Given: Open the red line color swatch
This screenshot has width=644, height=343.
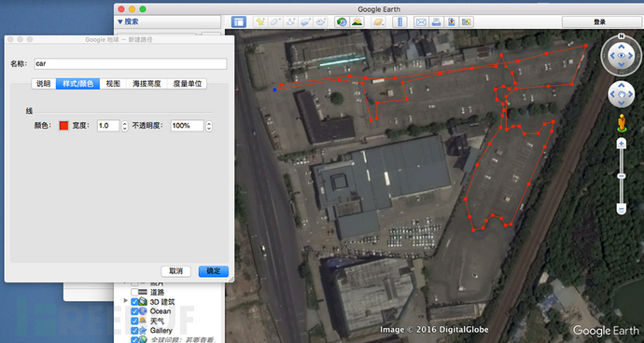Looking at the screenshot, I should pos(63,126).
